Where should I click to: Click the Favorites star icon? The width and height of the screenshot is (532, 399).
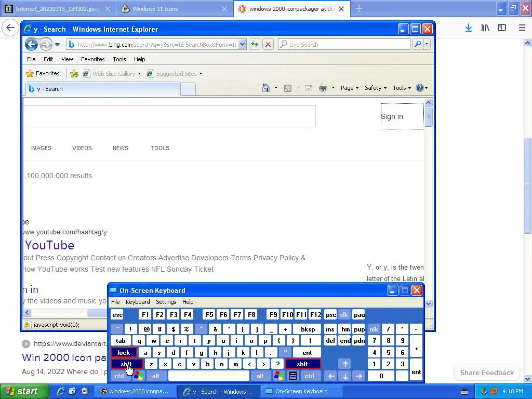point(30,73)
